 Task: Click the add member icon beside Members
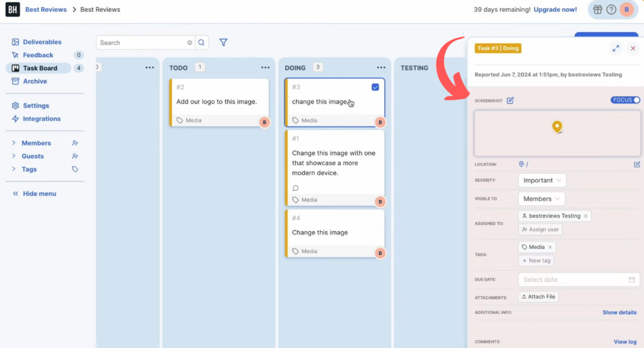pyautogui.click(x=75, y=143)
